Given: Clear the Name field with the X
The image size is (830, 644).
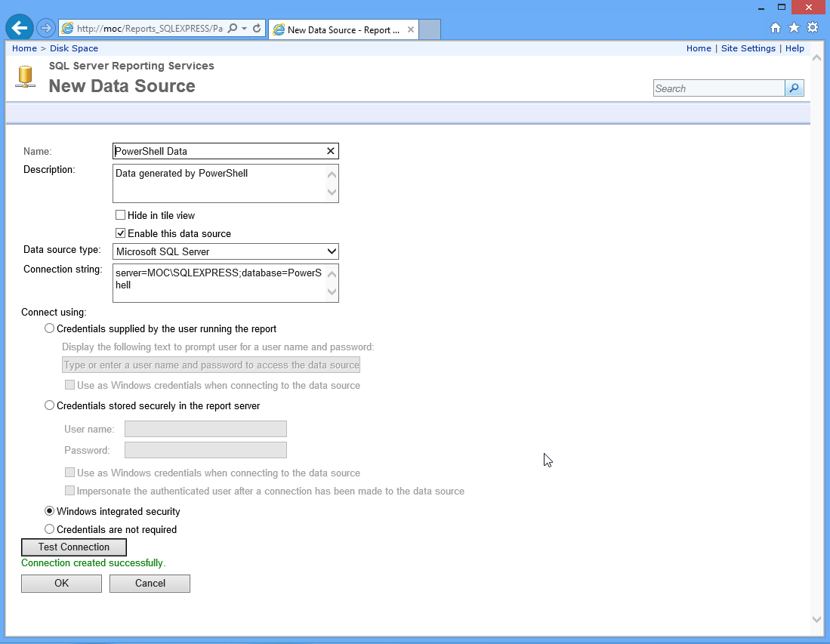Looking at the screenshot, I should pyautogui.click(x=330, y=151).
